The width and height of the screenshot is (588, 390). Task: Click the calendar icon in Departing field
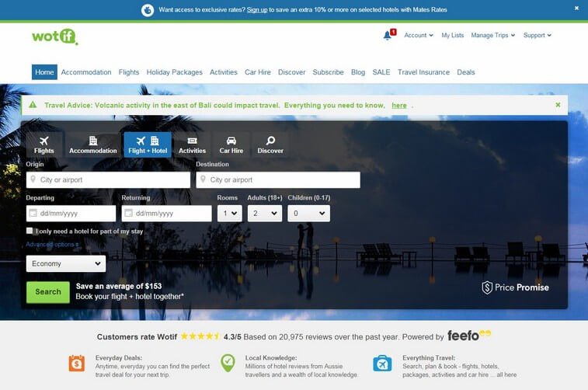click(33, 214)
